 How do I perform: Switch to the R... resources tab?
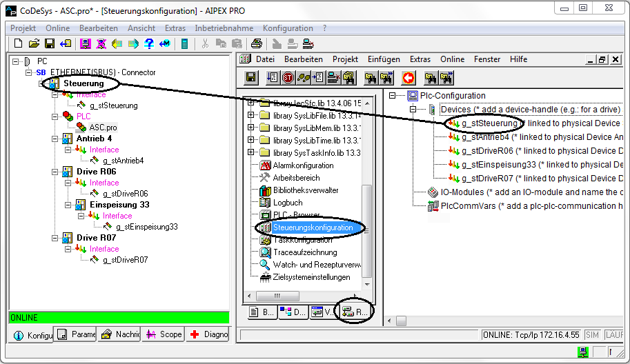[x=355, y=312]
